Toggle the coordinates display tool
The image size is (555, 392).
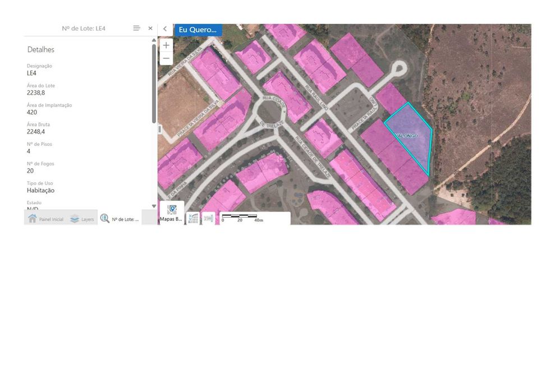[193, 218]
